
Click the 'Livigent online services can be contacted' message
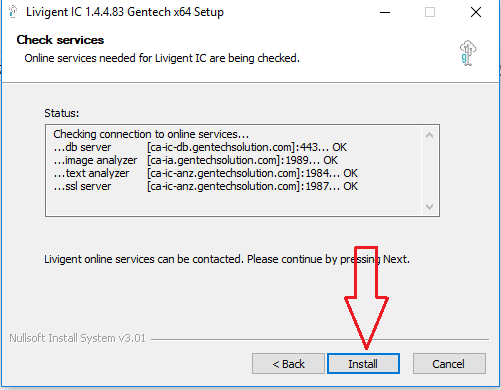point(227,259)
